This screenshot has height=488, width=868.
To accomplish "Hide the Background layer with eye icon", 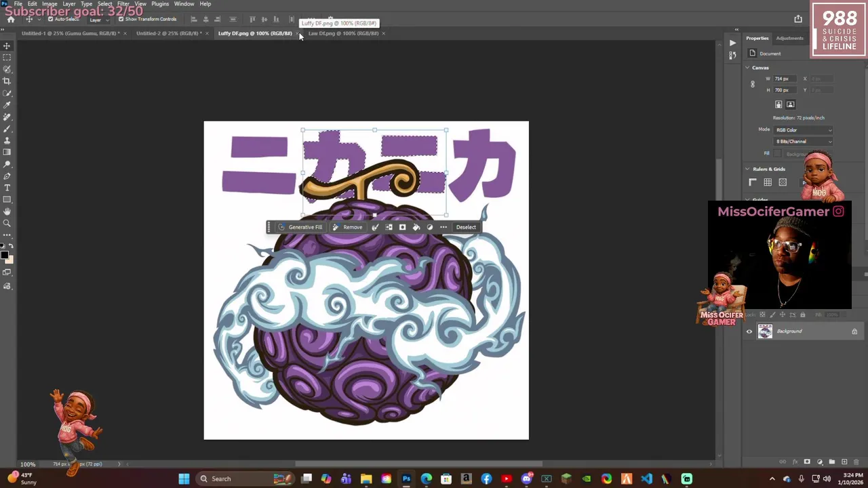I will tap(749, 331).
